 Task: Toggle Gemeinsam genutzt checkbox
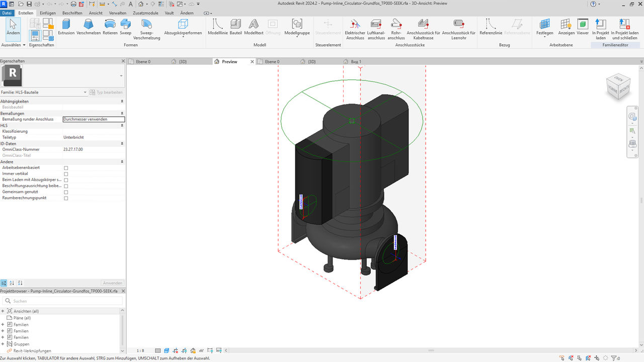[x=66, y=192]
